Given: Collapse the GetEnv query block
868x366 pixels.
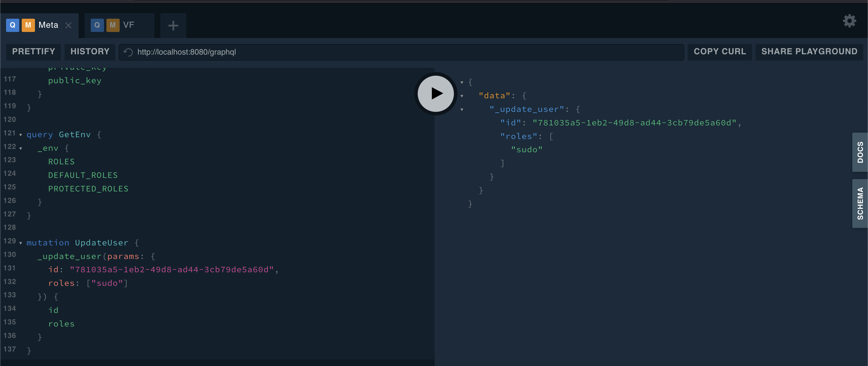Looking at the screenshot, I should (21, 135).
